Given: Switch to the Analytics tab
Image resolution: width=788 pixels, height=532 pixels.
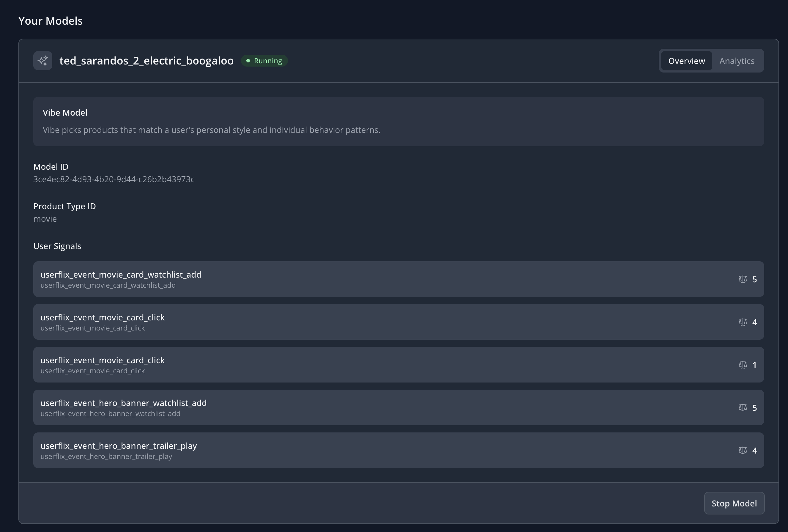Looking at the screenshot, I should tap(737, 61).
